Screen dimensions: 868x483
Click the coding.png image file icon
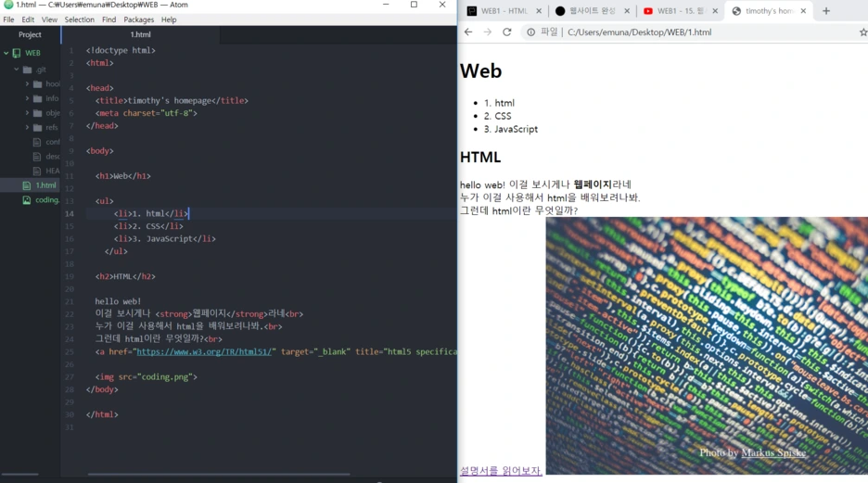click(x=26, y=199)
